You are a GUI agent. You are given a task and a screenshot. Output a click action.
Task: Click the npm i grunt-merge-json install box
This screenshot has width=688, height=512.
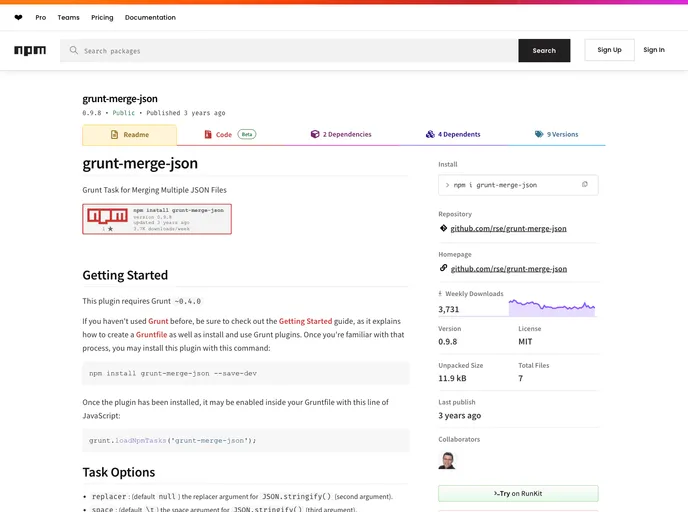(x=518, y=185)
